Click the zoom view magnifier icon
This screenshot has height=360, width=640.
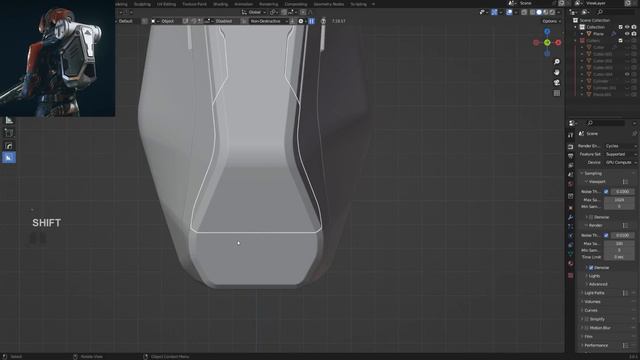[557, 62]
